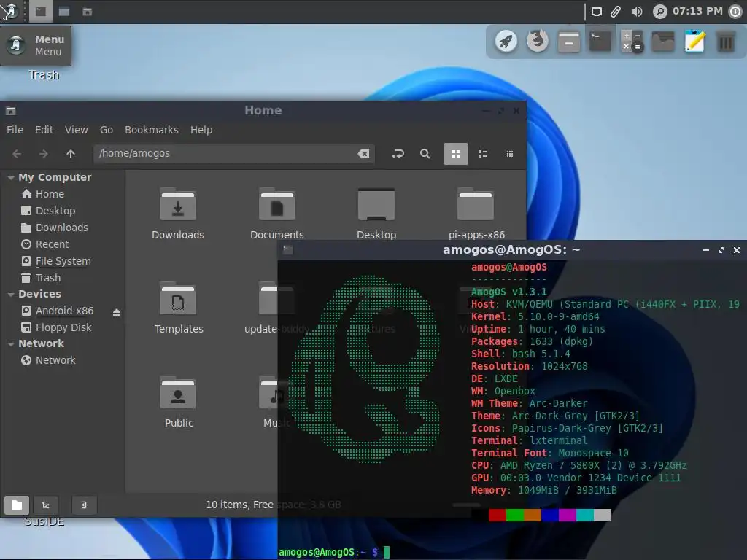The height and width of the screenshot is (560, 747).
Task: Open the View menu
Action: click(76, 130)
